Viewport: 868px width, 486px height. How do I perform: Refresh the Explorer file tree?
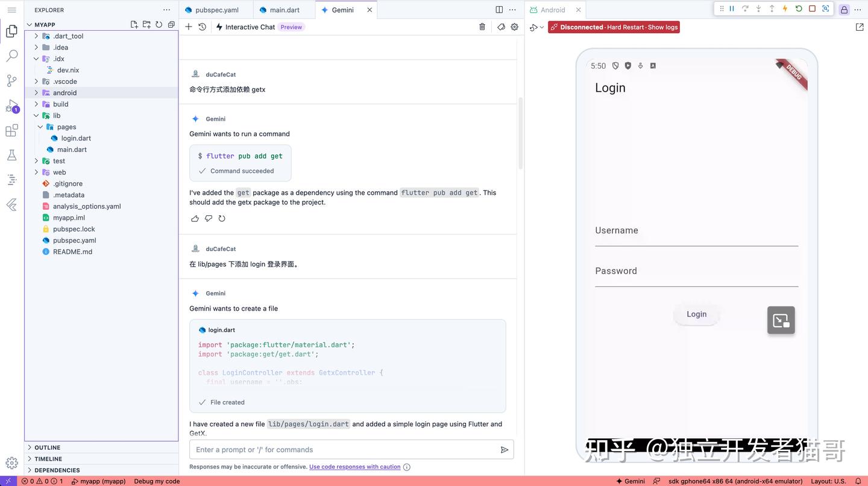159,25
